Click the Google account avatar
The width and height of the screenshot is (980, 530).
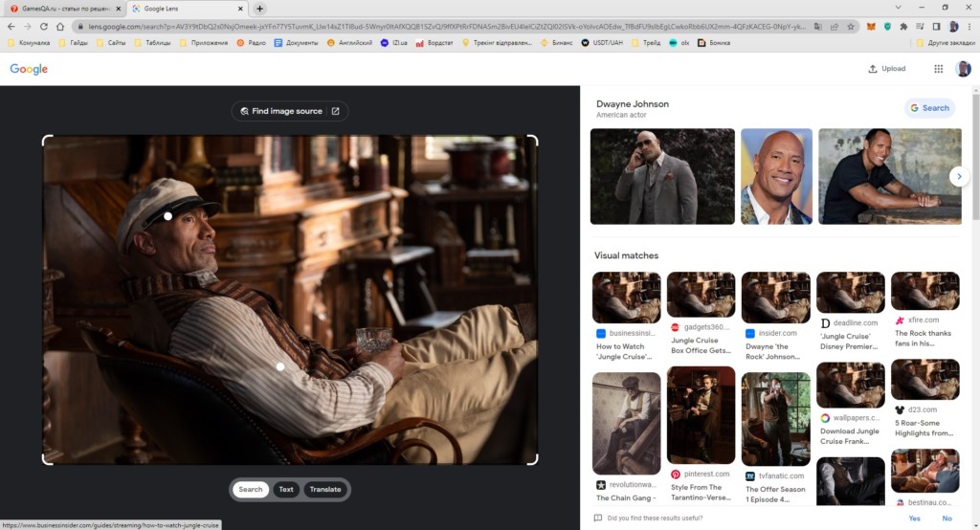point(963,69)
